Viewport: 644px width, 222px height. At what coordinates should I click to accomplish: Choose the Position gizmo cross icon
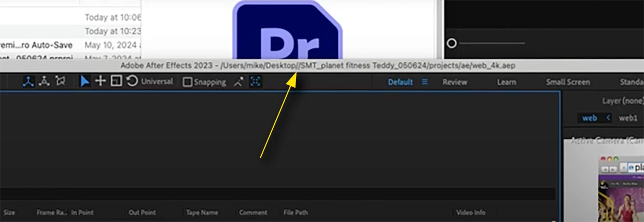point(100,81)
